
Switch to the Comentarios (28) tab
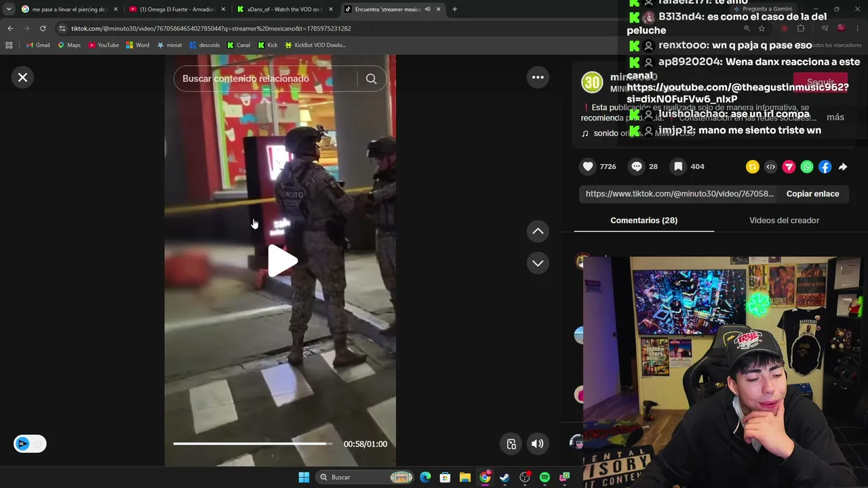(644, 220)
